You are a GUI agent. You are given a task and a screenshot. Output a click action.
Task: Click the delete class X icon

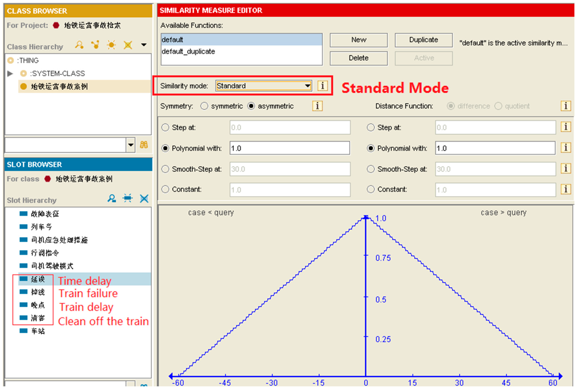click(128, 45)
